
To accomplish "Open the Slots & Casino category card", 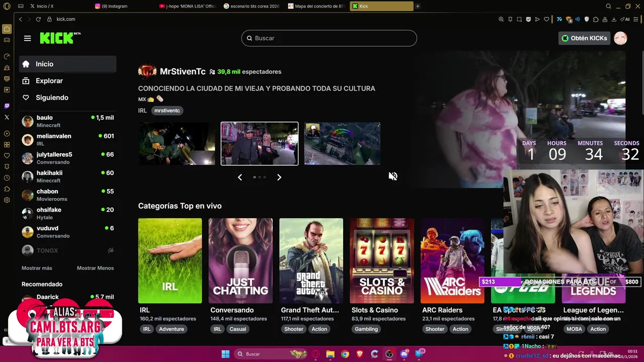I will tap(382, 260).
